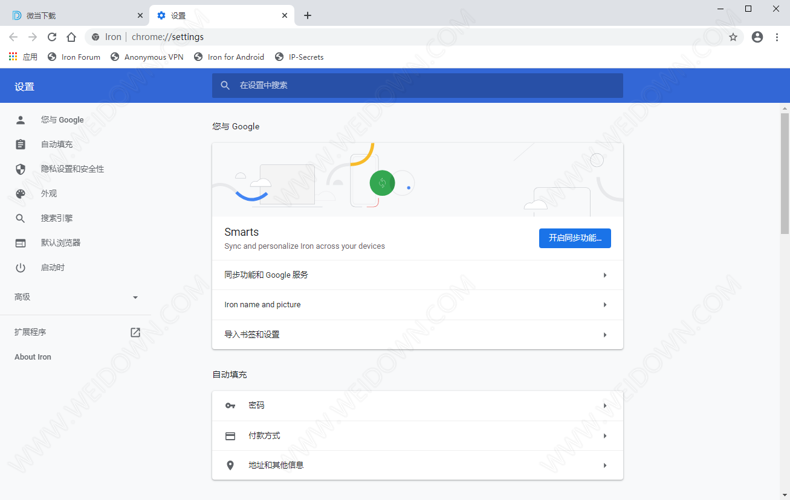Click the page vertical scrollbar thumb
790x500 pixels.
pyautogui.click(x=784, y=173)
